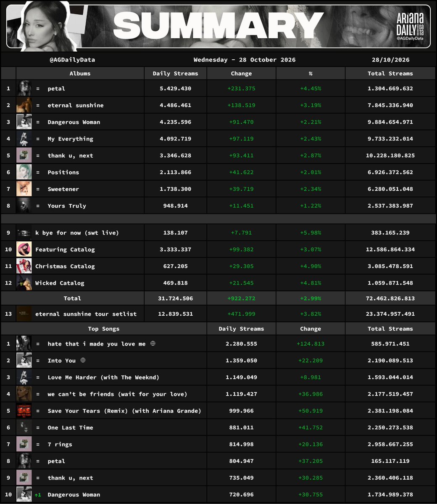Click we can't be friends change +36.986
Viewport: 437px width, 504px height.
click(x=311, y=394)
